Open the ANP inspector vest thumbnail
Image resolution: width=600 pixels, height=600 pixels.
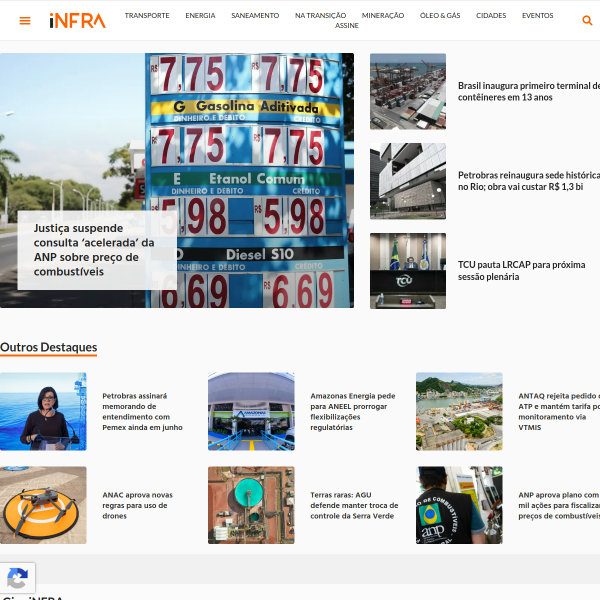pyautogui.click(x=459, y=505)
